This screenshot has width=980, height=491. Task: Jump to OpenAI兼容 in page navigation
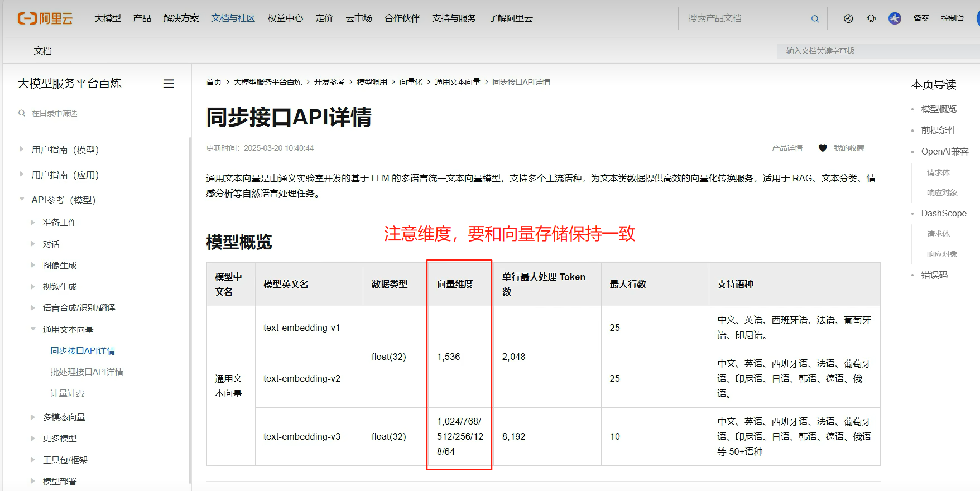945,151
